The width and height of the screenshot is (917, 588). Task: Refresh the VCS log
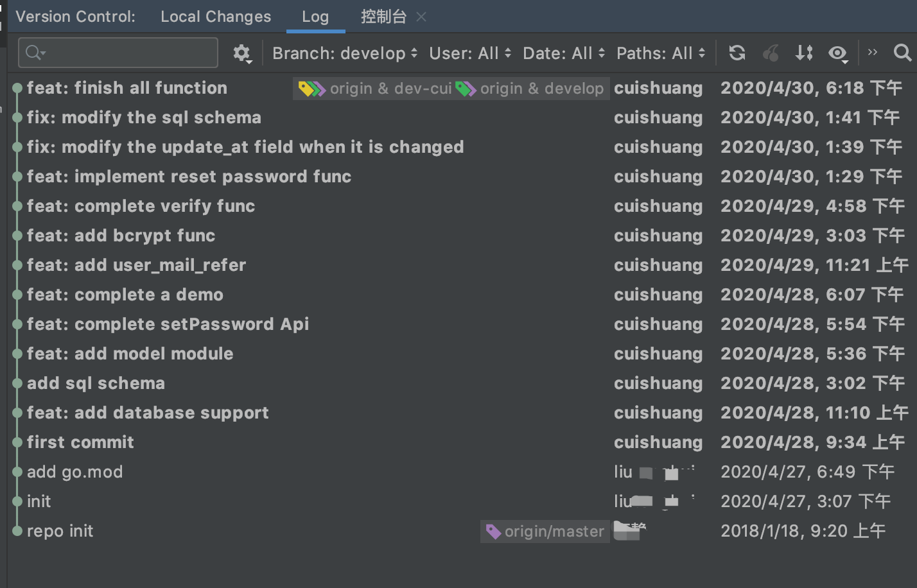click(x=737, y=53)
